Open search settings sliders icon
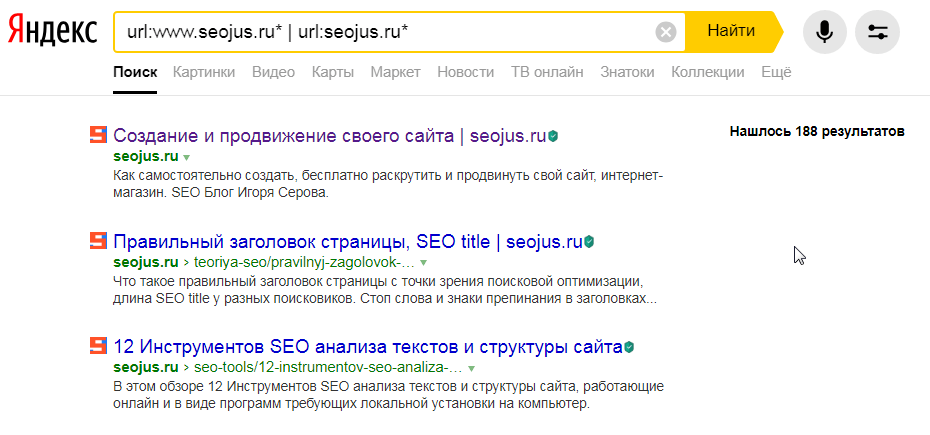The image size is (930, 435). [x=877, y=31]
